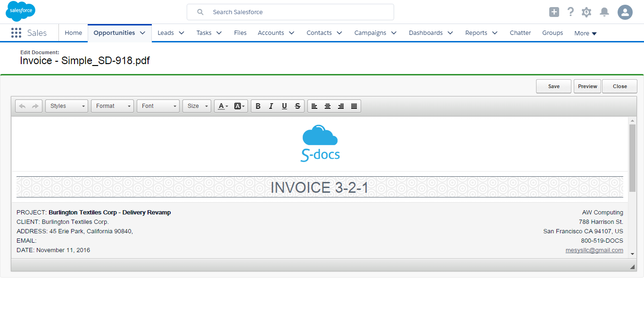Open the Accounts tab
Image resolution: width=644 pixels, height=312 pixels.
tap(271, 33)
